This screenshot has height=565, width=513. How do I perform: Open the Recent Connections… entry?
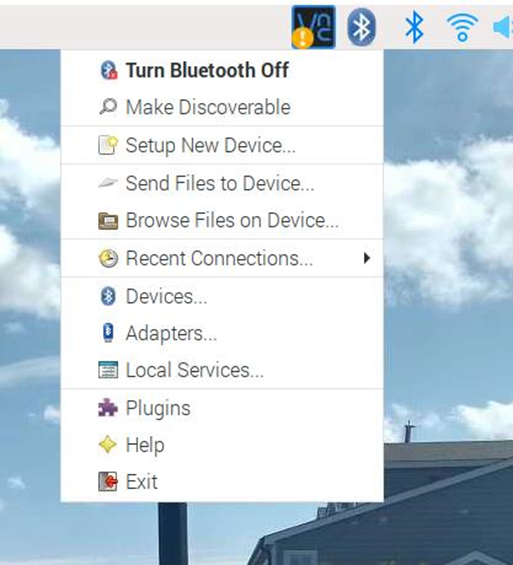coord(222,258)
